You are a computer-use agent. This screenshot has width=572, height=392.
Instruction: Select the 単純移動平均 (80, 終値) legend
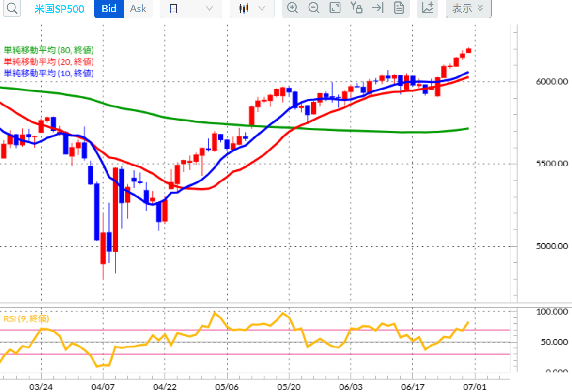(x=49, y=50)
